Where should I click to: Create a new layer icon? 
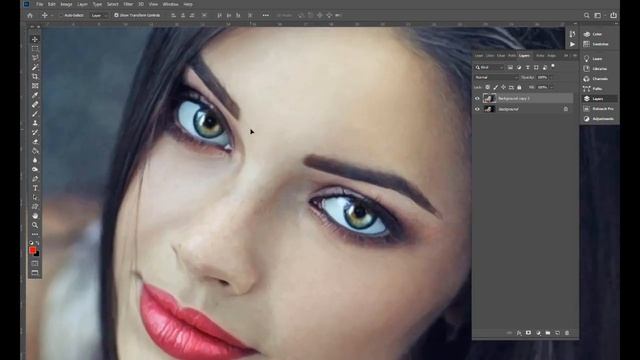(x=558, y=333)
